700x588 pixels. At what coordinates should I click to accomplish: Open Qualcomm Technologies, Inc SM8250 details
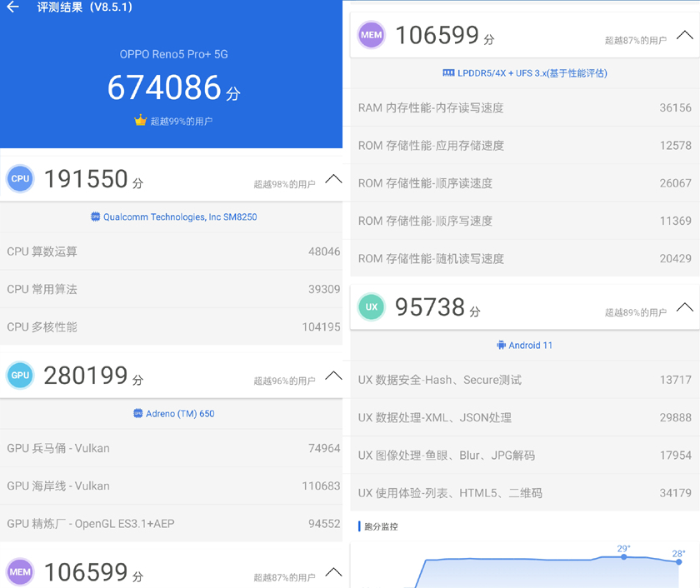[x=172, y=217]
